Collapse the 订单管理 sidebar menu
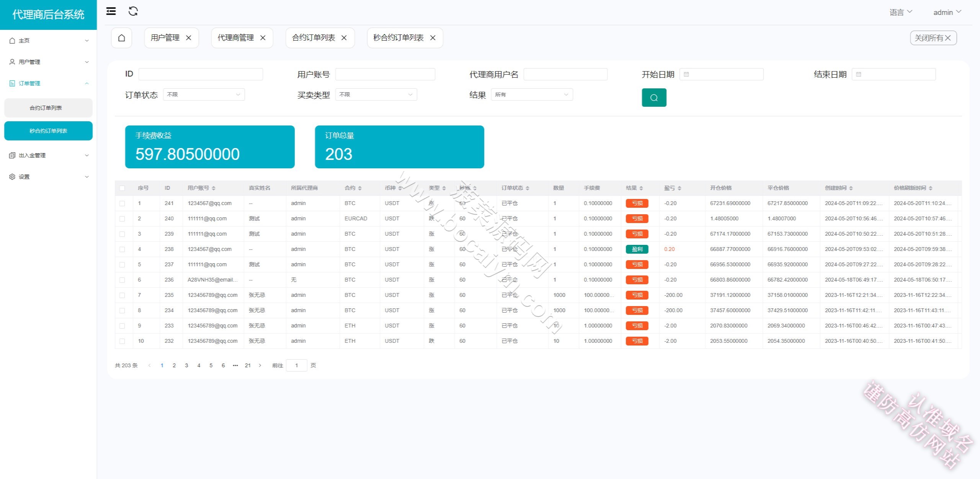Image resolution: width=980 pixels, height=479 pixels. 49,83
